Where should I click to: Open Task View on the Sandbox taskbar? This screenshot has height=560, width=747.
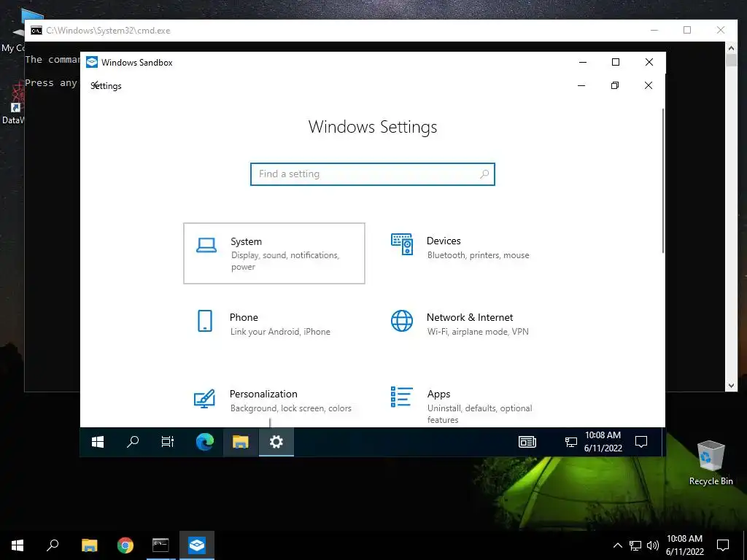click(168, 442)
